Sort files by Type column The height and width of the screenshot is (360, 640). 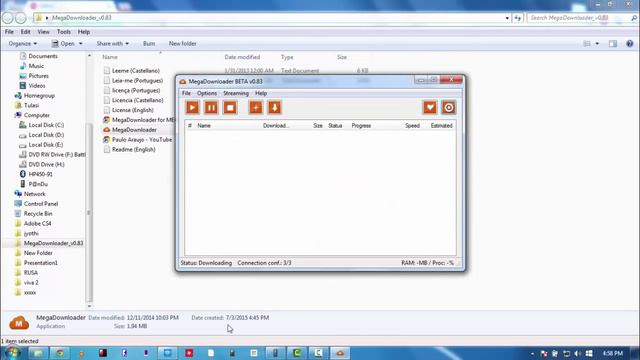[x=287, y=57]
